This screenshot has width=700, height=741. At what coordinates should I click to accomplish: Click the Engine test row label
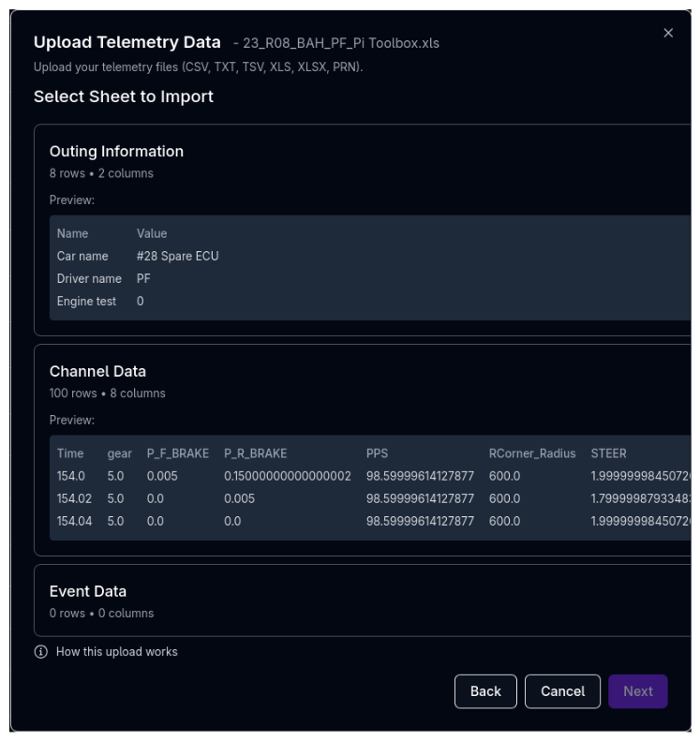pyautogui.click(x=86, y=302)
